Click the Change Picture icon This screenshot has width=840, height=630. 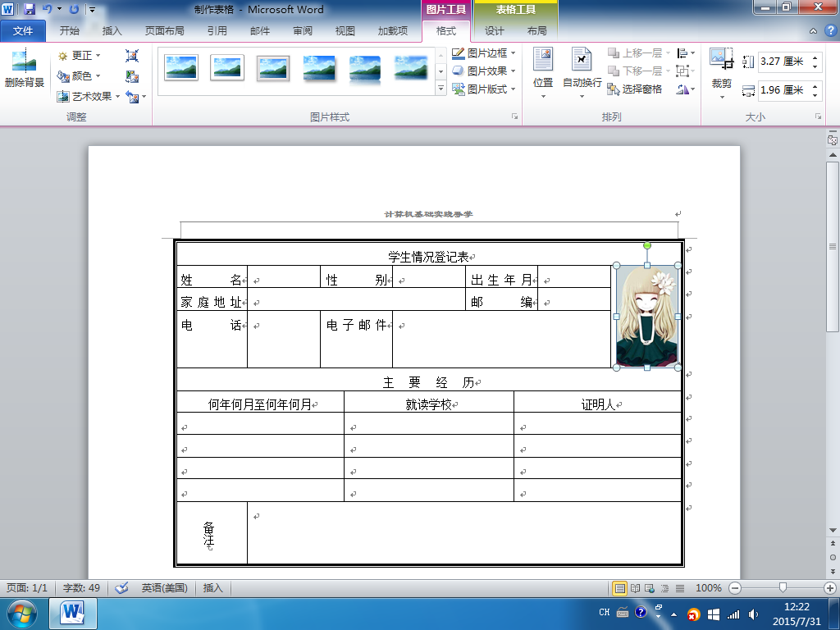[132, 76]
